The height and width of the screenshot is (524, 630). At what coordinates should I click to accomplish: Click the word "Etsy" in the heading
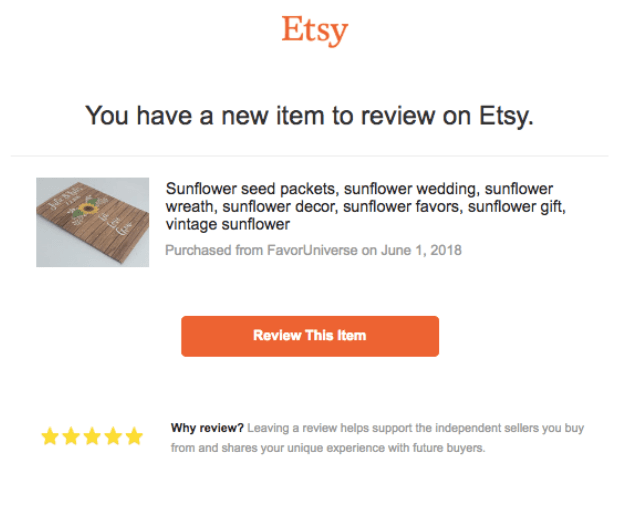(506, 115)
